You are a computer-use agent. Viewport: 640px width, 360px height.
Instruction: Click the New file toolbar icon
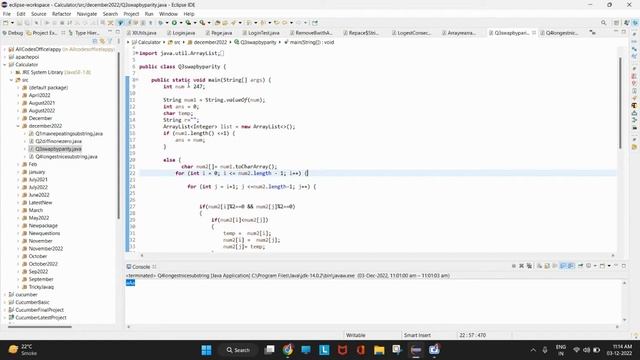(6, 23)
